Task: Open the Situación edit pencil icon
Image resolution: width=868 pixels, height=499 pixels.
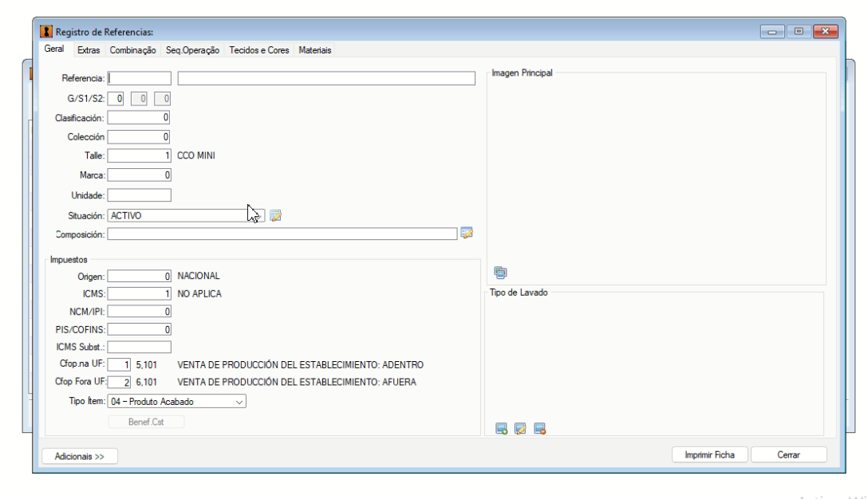Action: pos(276,216)
